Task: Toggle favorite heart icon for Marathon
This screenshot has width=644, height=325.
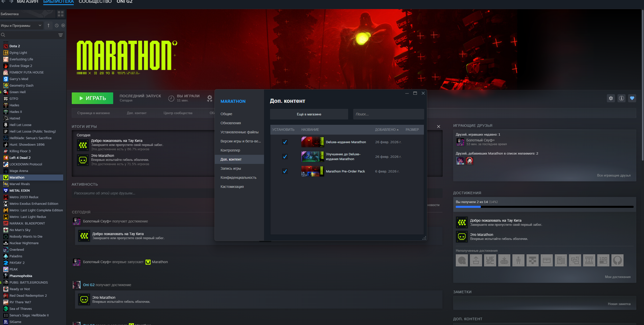Action: 632,98
